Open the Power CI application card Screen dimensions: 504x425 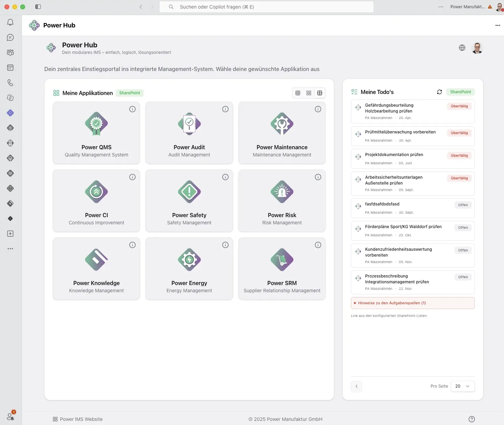tap(96, 201)
